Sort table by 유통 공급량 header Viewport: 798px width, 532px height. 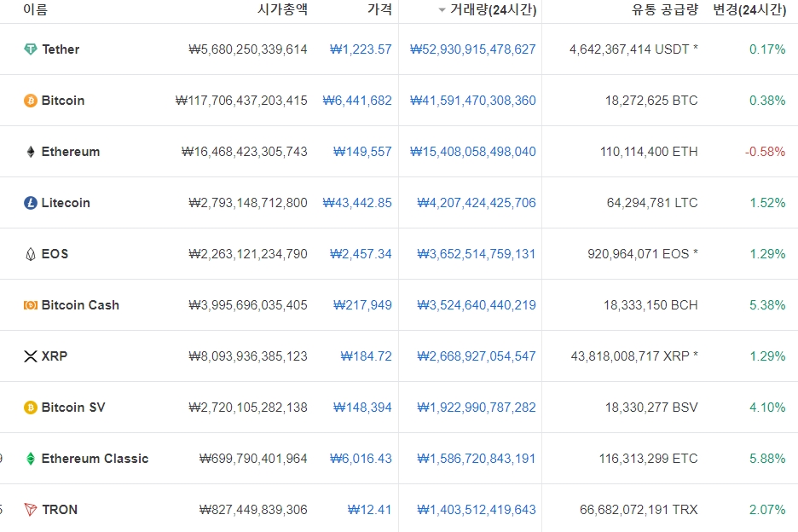click(665, 9)
